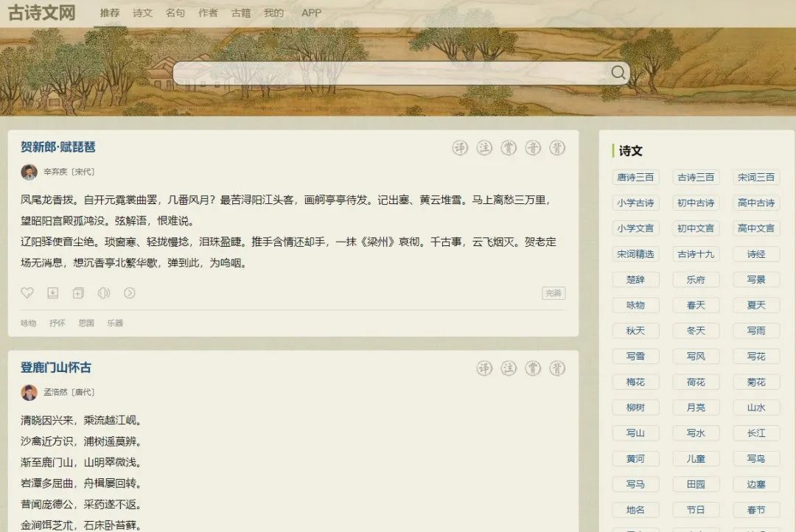
Task: Click copy icon under 贺新郎·赋琵琶
Action: 78,293
